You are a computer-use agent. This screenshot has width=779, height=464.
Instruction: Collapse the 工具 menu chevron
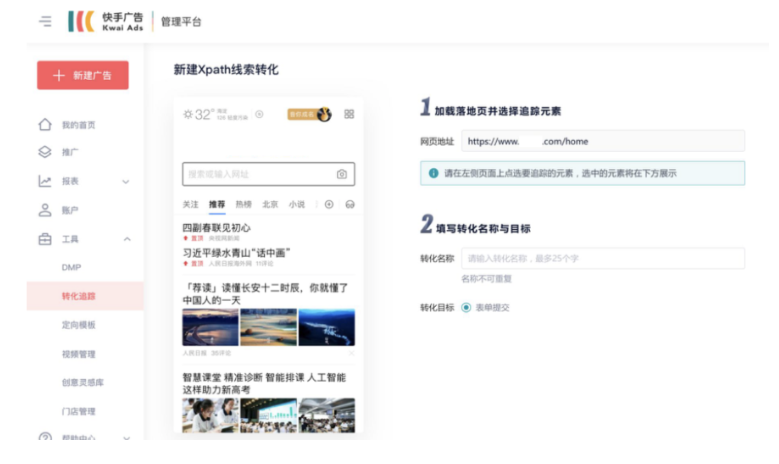126,239
